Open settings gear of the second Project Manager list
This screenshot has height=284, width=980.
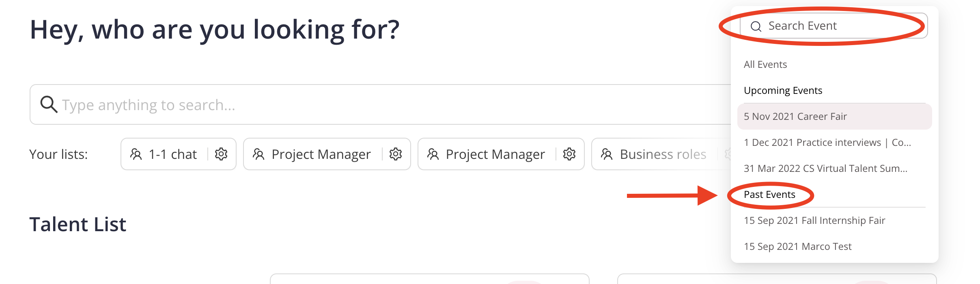(x=569, y=154)
